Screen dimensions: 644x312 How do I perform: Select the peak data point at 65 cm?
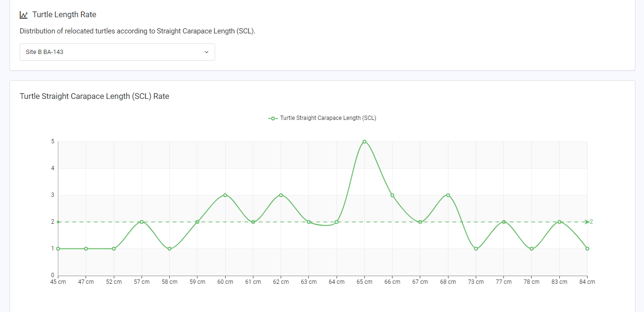[x=364, y=141]
